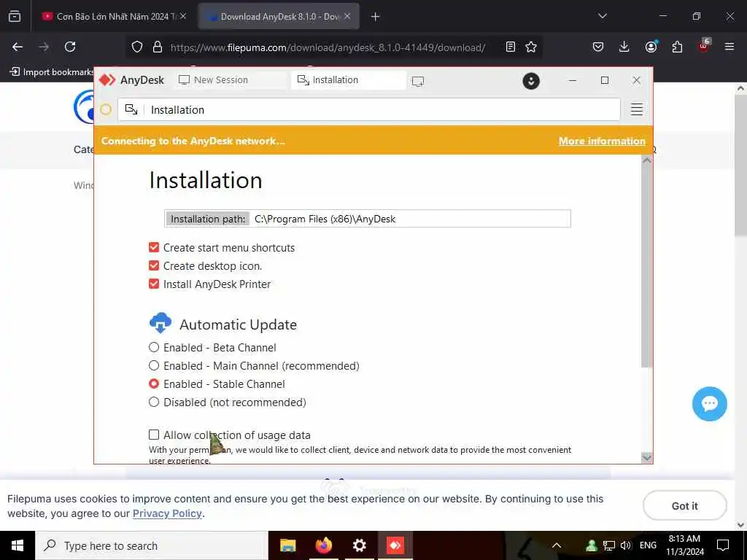Select Enabled - Main Channel (recommended)
The image size is (747, 560).
click(x=153, y=365)
